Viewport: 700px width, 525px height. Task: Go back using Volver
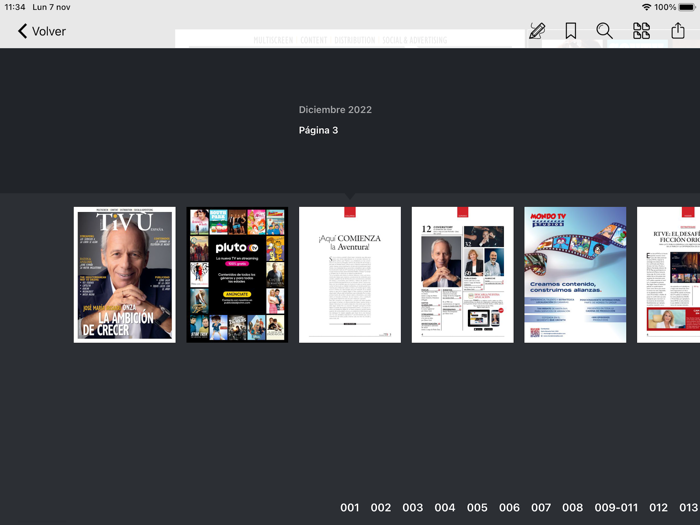[x=48, y=31]
